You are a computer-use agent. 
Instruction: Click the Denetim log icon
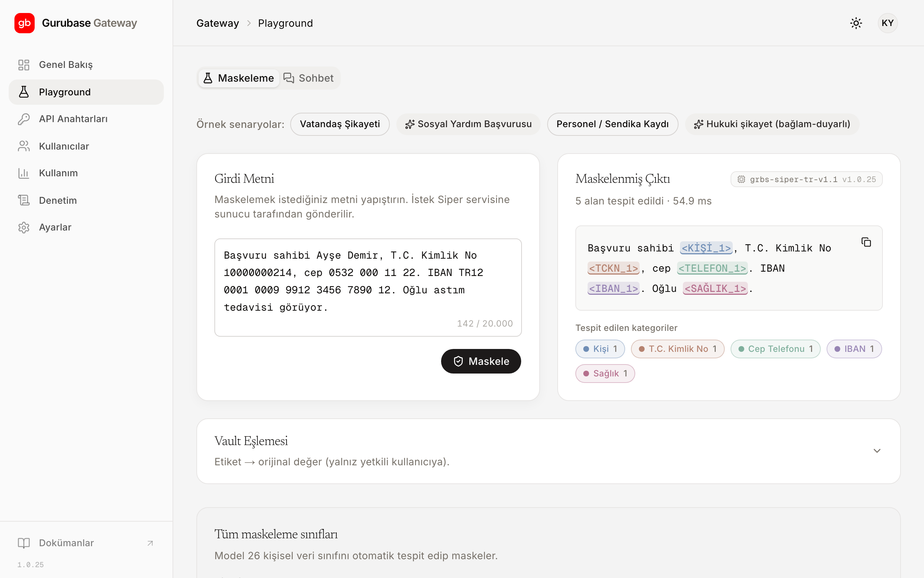coord(24,200)
